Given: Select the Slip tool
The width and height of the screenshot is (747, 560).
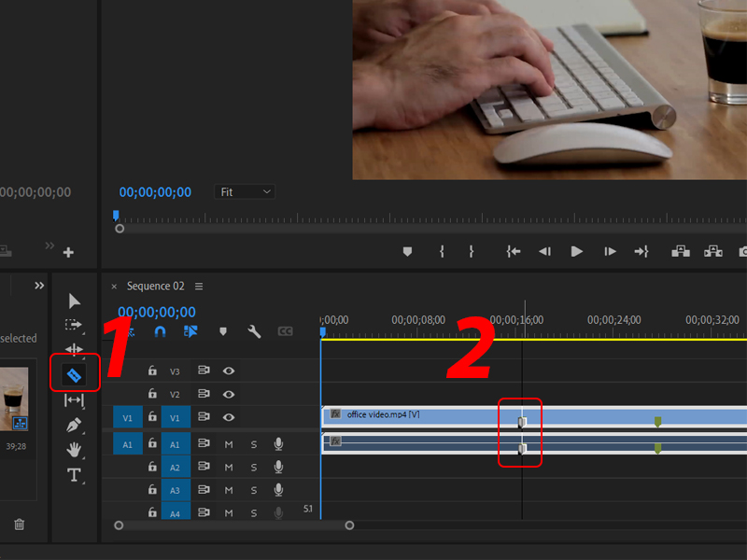Looking at the screenshot, I should [74, 400].
